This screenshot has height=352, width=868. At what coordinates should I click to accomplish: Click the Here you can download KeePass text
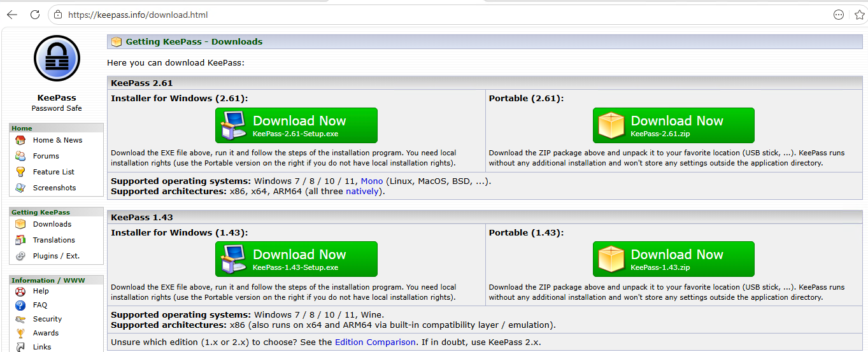[176, 63]
